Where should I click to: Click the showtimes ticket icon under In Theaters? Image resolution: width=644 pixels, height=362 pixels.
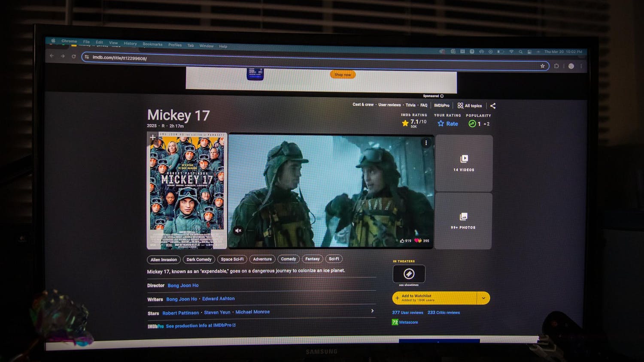[409, 273]
